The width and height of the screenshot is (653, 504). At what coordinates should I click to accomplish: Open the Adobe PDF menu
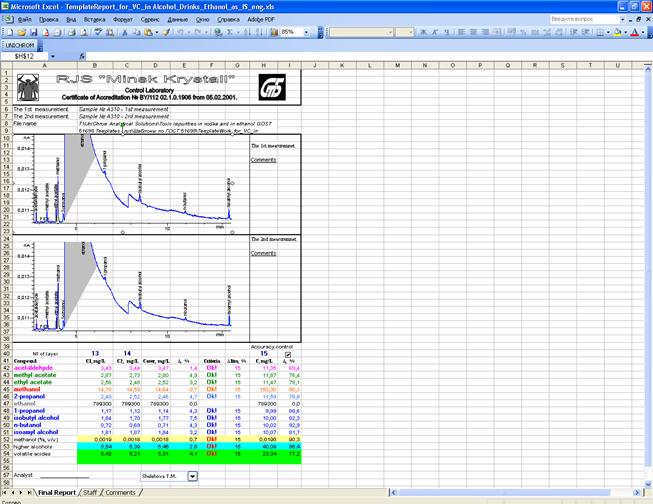(x=261, y=20)
